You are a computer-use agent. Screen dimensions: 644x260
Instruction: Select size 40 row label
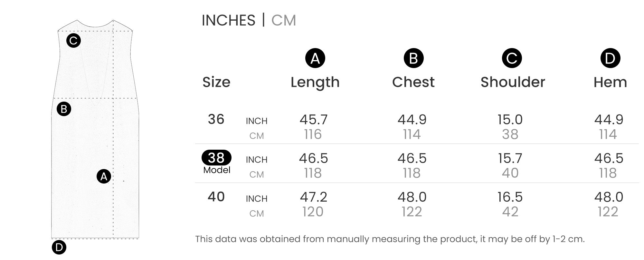216,197
